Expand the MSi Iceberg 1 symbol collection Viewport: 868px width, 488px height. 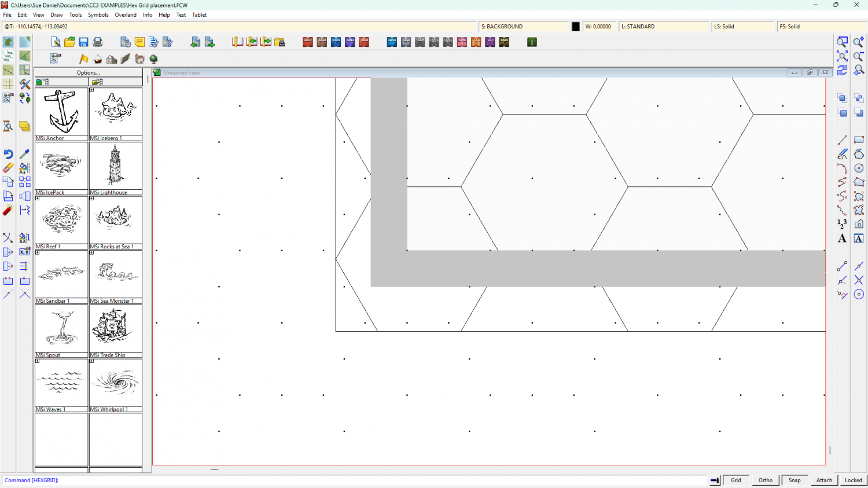(x=91, y=90)
